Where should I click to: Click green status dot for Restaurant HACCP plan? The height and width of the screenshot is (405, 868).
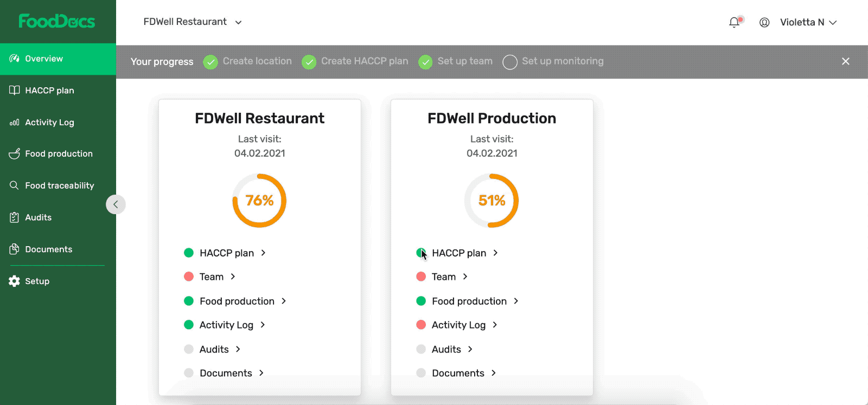point(189,253)
